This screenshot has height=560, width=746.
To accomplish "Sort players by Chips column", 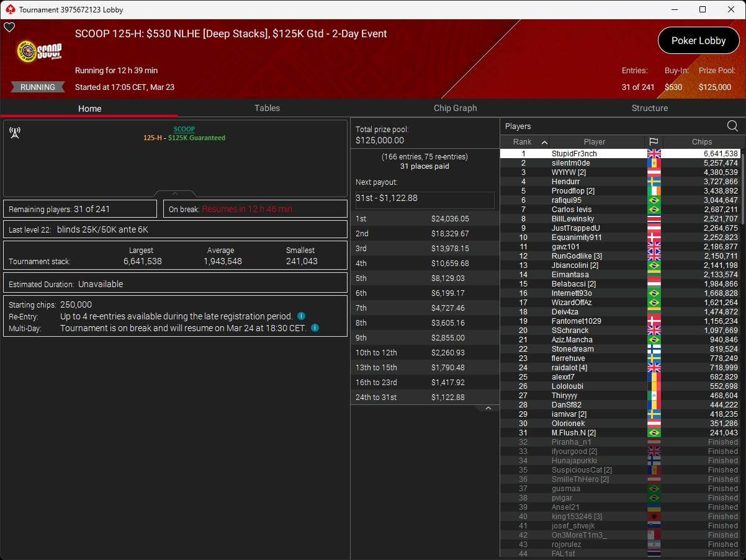I will [x=702, y=142].
